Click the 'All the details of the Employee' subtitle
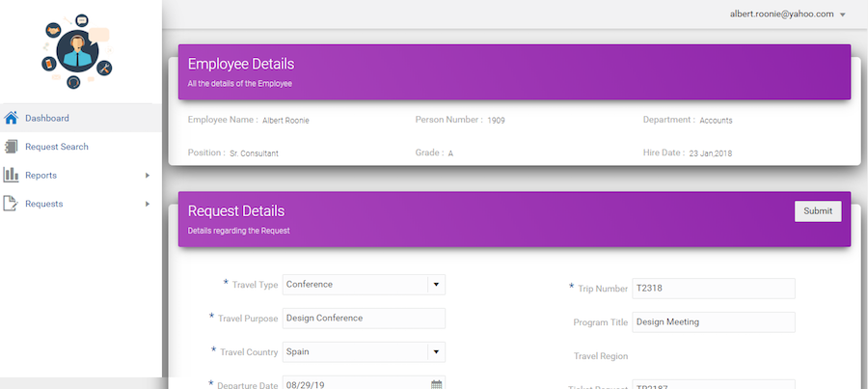The image size is (868, 389). click(x=240, y=84)
